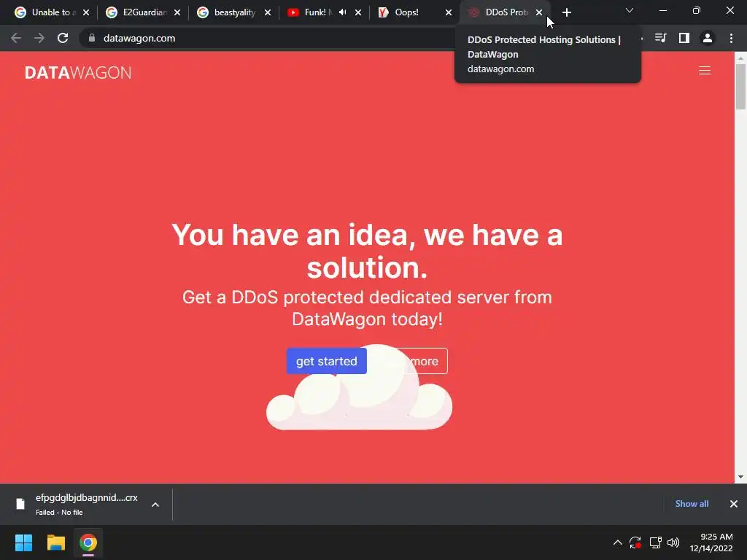Open the tab search dropdown chevron
Image resolution: width=747 pixels, height=560 pixels.
(630, 10)
